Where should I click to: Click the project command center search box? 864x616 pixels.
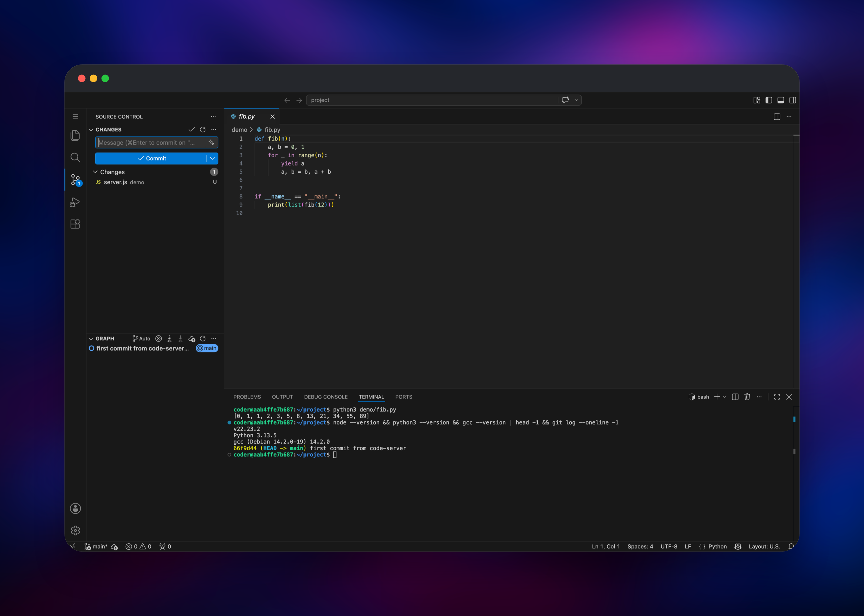pos(432,100)
